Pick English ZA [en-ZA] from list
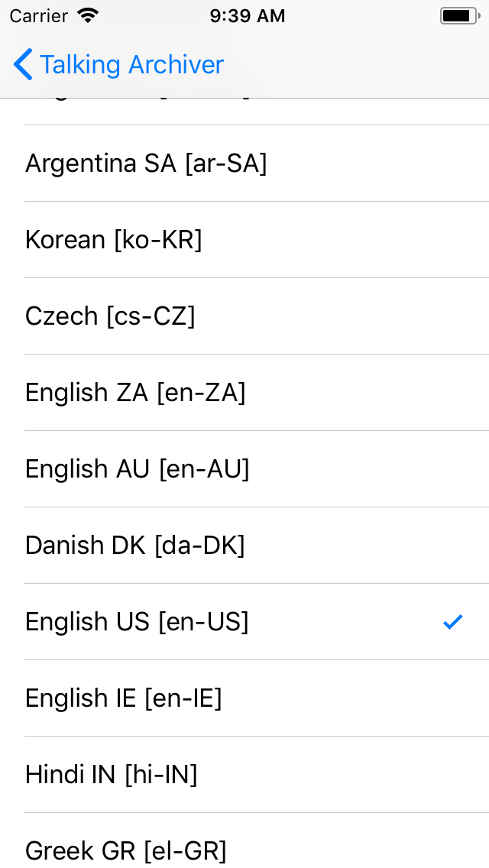The height and width of the screenshot is (868, 489). (244, 393)
